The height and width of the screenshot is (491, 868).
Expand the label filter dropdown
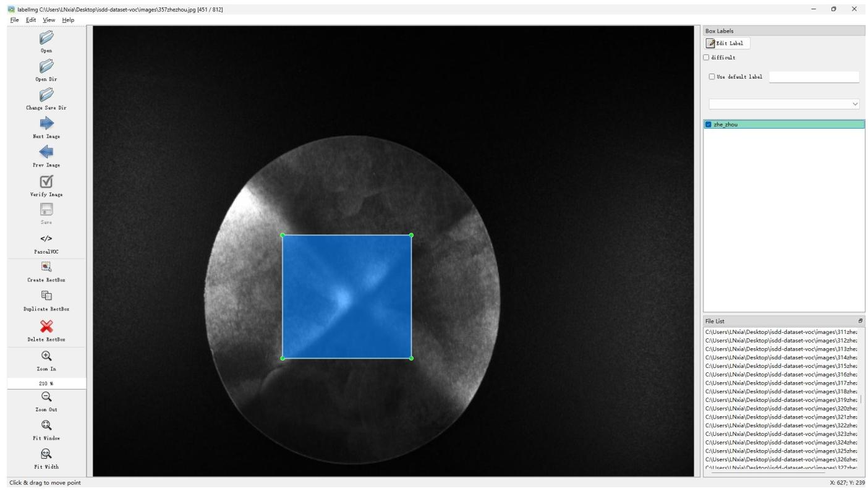855,105
